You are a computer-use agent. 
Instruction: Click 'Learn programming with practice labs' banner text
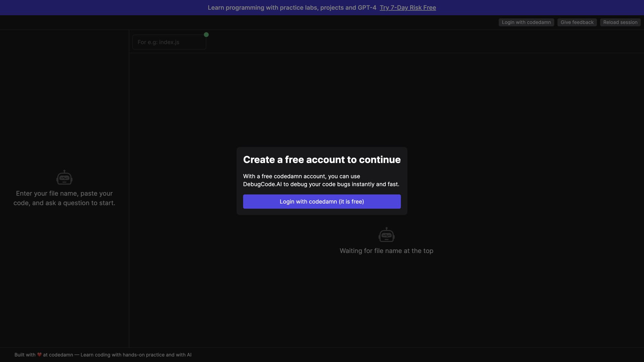tap(262, 8)
